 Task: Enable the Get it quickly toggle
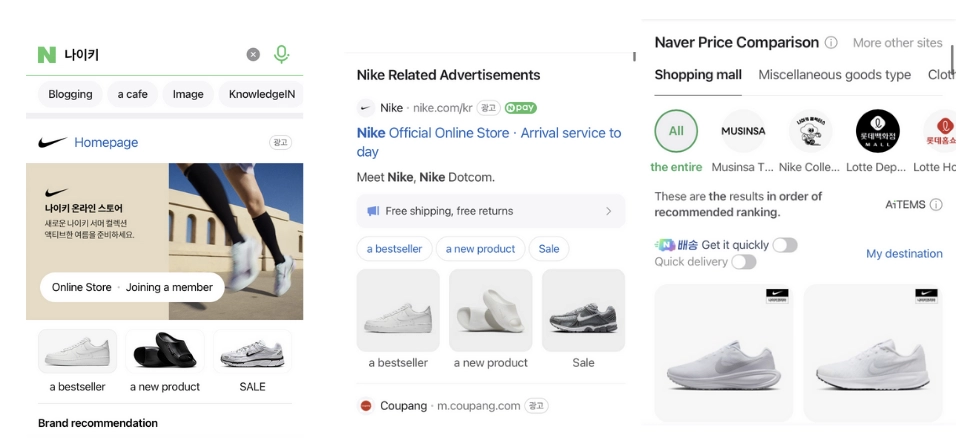coord(785,245)
